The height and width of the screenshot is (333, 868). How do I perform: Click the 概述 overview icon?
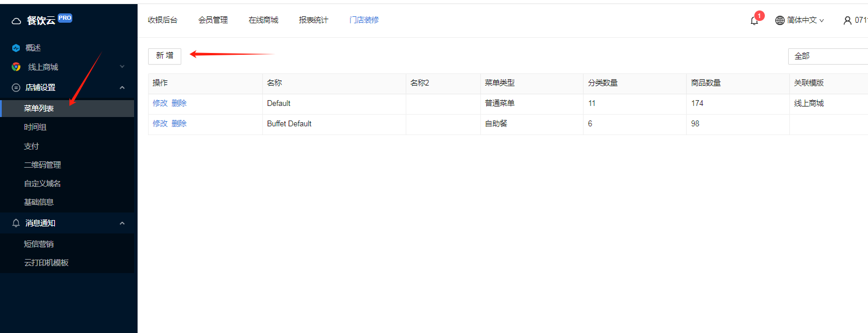coord(16,48)
